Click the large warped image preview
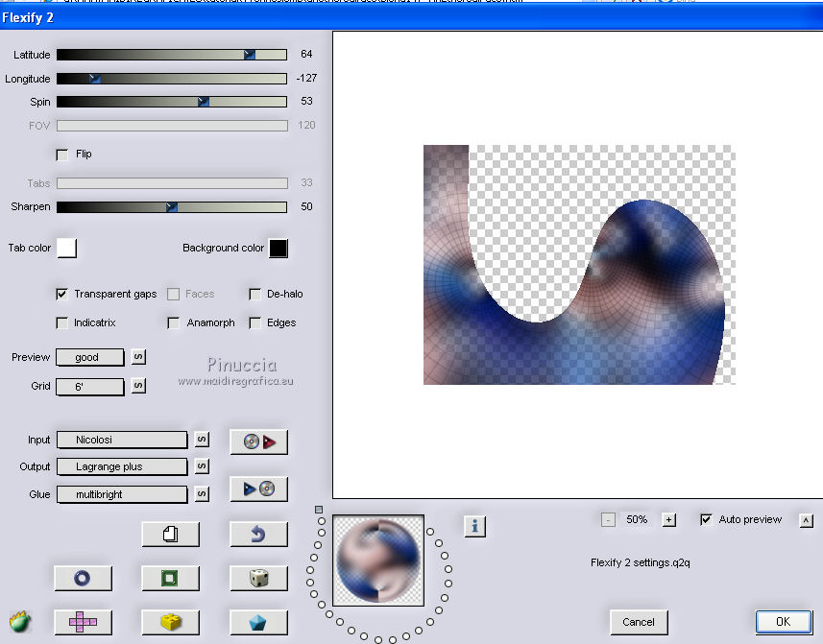This screenshot has width=823, height=644. (579, 265)
